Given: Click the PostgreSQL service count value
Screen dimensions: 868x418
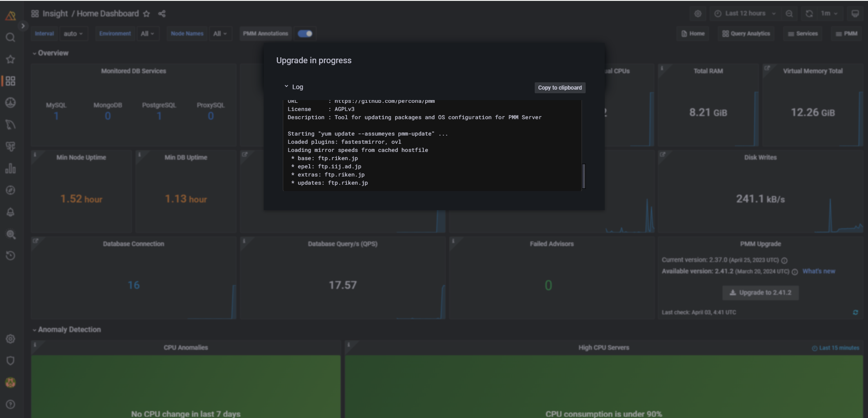Looking at the screenshot, I should (159, 116).
